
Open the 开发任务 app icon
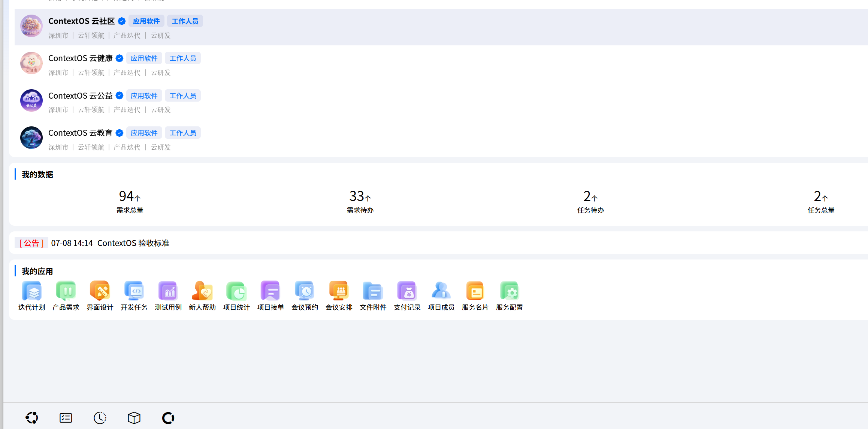click(x=134, y=291)
